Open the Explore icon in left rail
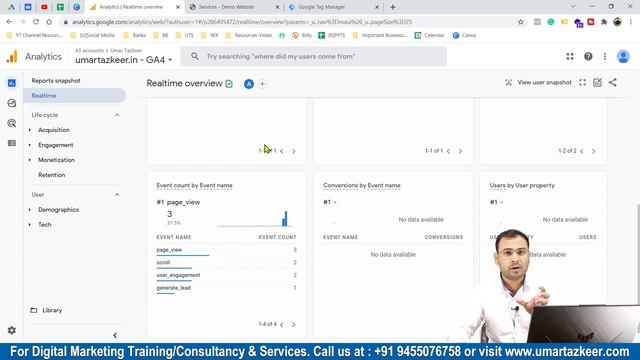Image resolution: width=640 pixels, height=360 pixels. coord(11,103)
